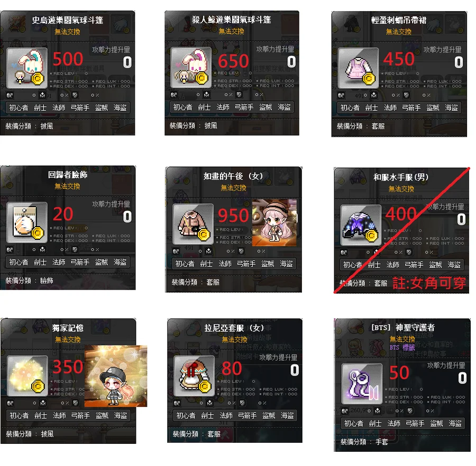Screen dimensions: 476x466
Task: Select the 法師 class label in 回歸者臉飾 card
Action: [x=59, y=262]
